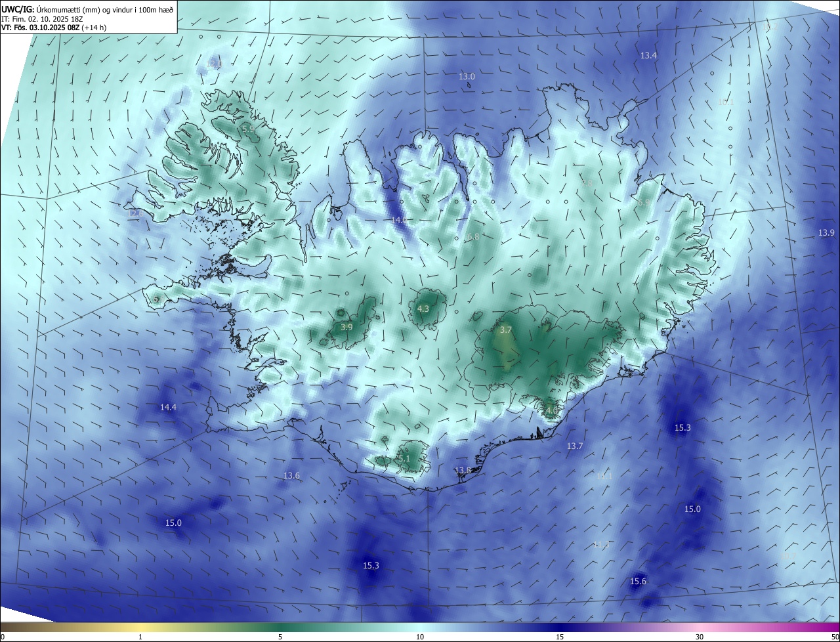840x642 pixels.
Task: Click the 10.7 value label
Action: pos(789,556)
